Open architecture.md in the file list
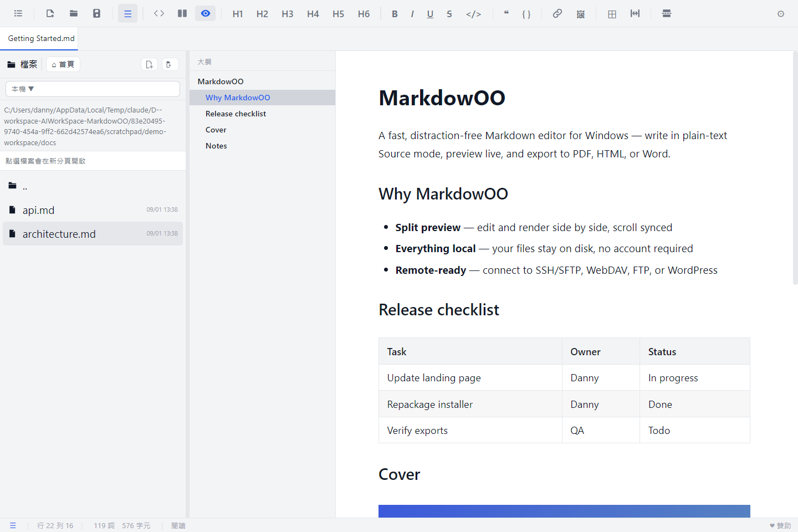 coord(93,234)
